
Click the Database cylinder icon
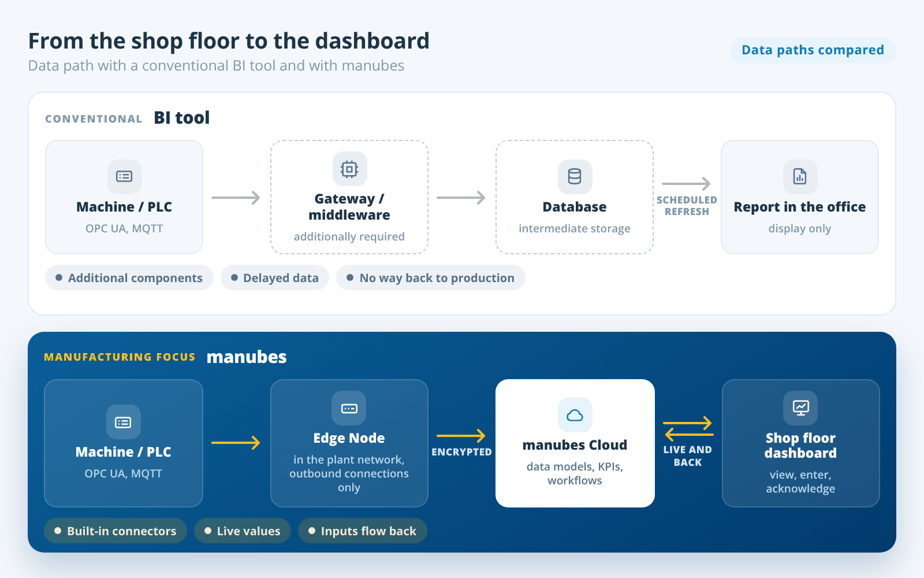tap(575, 176)
